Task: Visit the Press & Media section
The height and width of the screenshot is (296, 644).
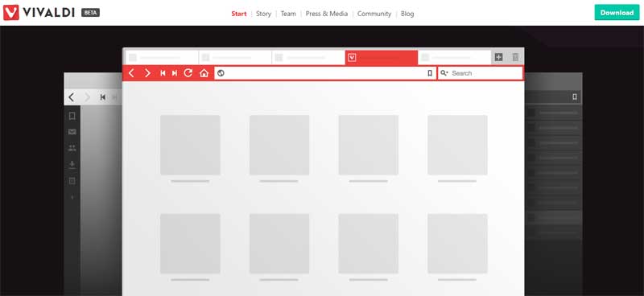Action: click(327, 14)
